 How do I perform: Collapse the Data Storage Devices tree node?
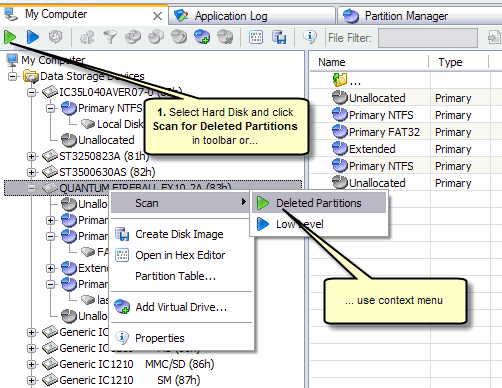13,76
